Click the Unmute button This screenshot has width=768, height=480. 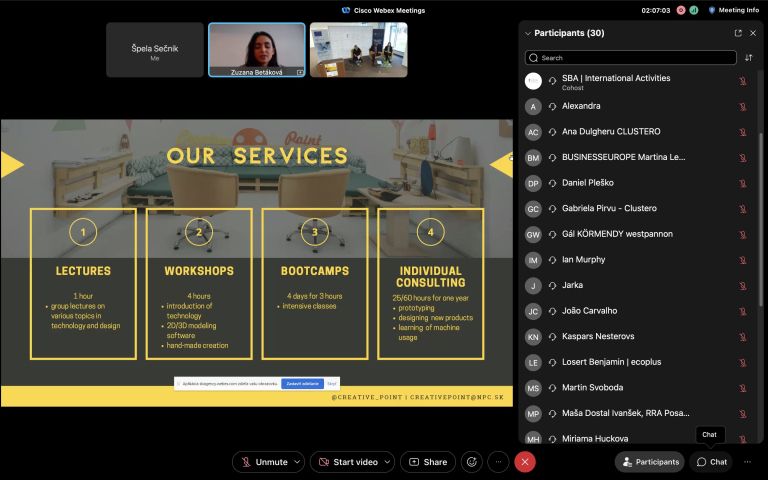point(264,462)
